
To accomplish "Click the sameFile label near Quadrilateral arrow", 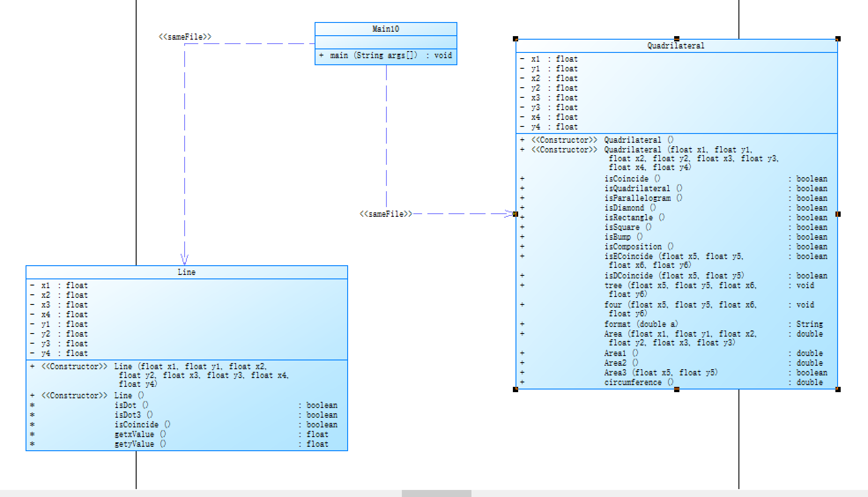I will click(386, 214).
